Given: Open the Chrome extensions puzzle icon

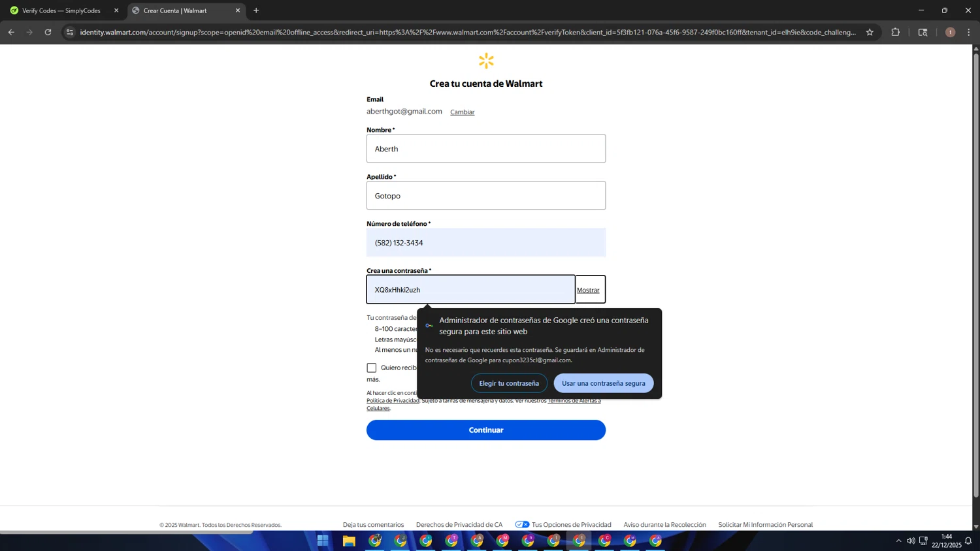Looking at the screenshot, I should tap(896, 32).
